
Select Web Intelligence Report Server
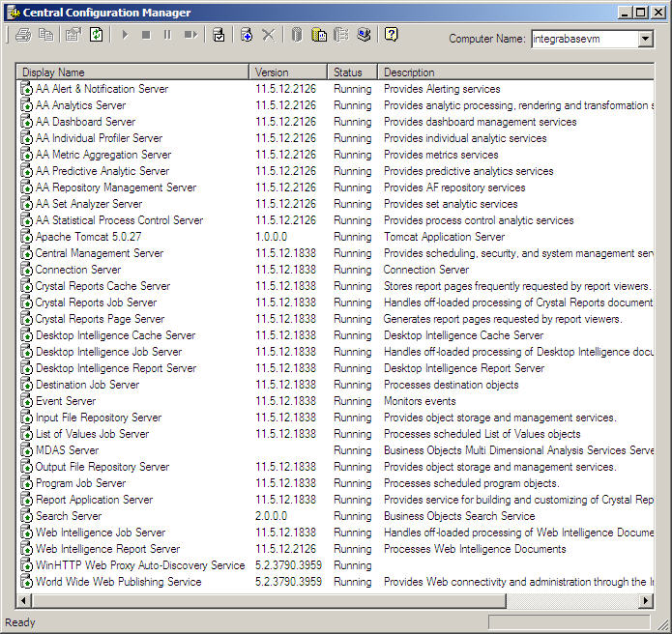pos(107,549)
